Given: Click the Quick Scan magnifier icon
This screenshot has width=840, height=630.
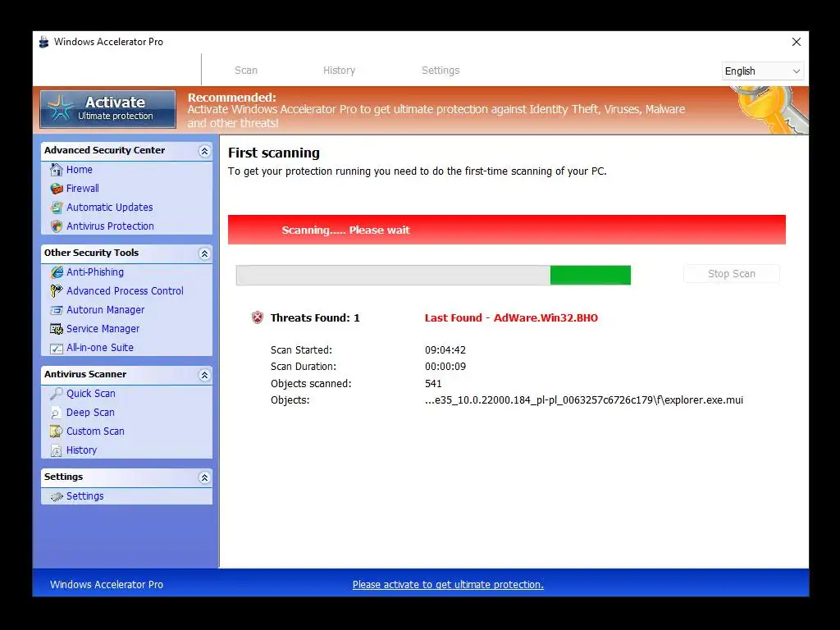Looking at the screenshot, I should click(x=57, y=394).
